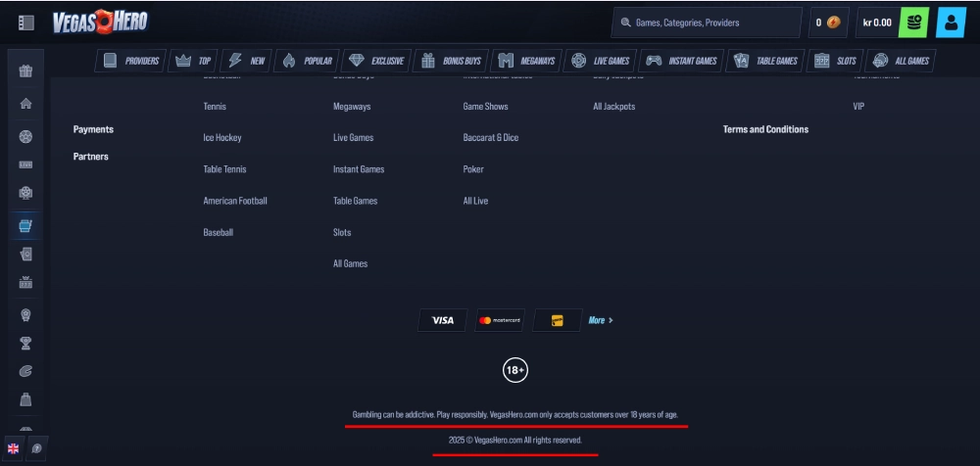Expand more payment methods via More arrow

(601, 320)
